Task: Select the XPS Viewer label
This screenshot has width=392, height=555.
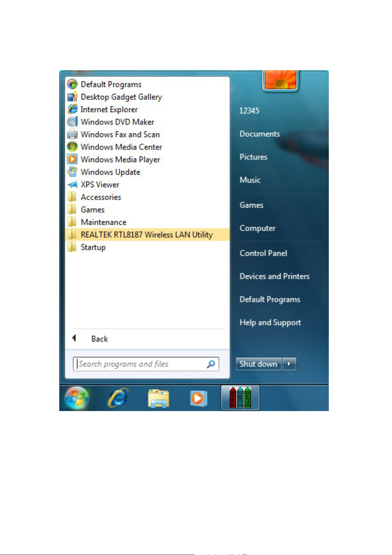Action: (x=100, y=184)
